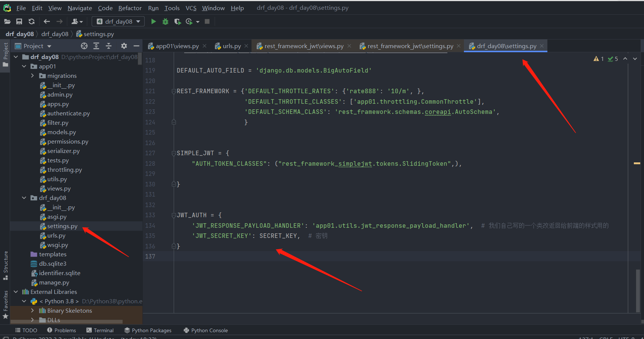This screenshot has width=644, height=339.
Task: Select throttling.py in project tree
Action: pyautogui.click(x=65, y=169)
